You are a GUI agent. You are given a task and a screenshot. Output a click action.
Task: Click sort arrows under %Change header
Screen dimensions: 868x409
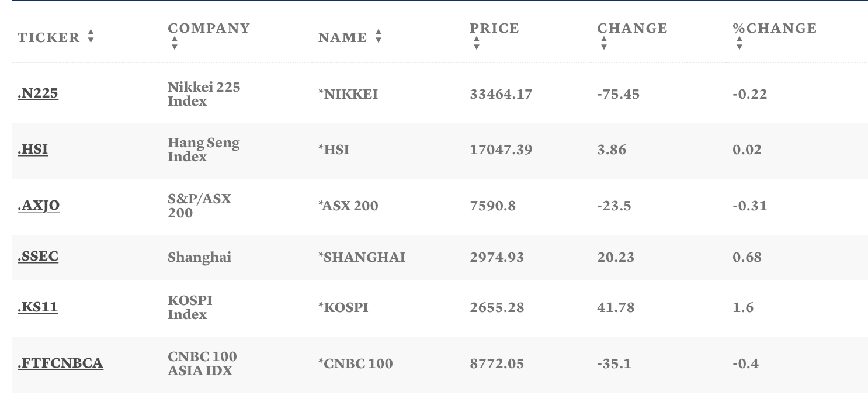click(739, 43)
